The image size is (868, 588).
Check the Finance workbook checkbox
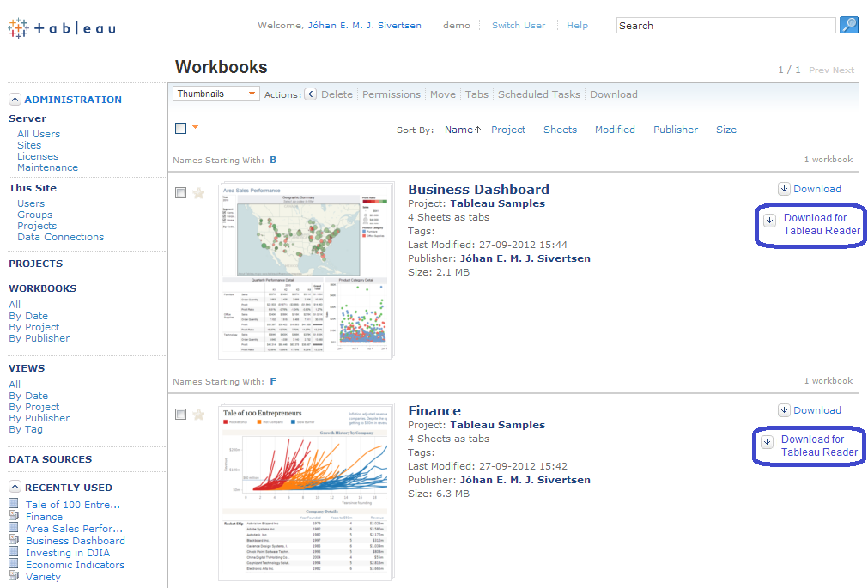[180, 415]
